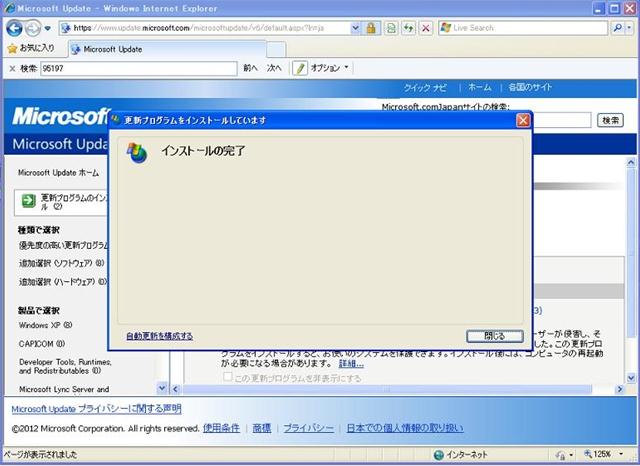Select 追加選択 (ハードウェア) in sidebar

click(63, 282)
